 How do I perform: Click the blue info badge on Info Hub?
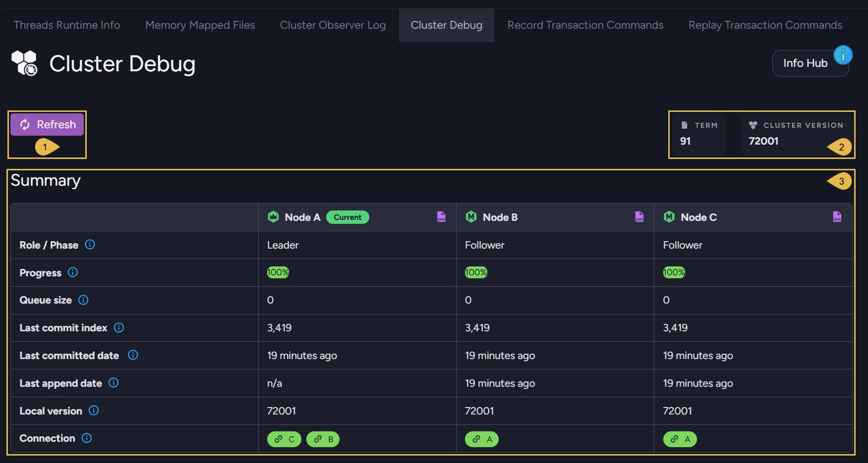[843, 55]
